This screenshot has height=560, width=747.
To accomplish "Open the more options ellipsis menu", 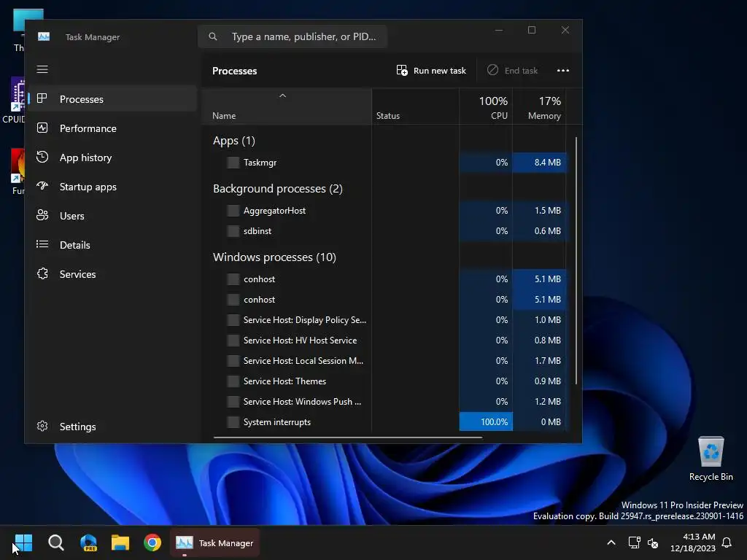I will coord(563,71).
